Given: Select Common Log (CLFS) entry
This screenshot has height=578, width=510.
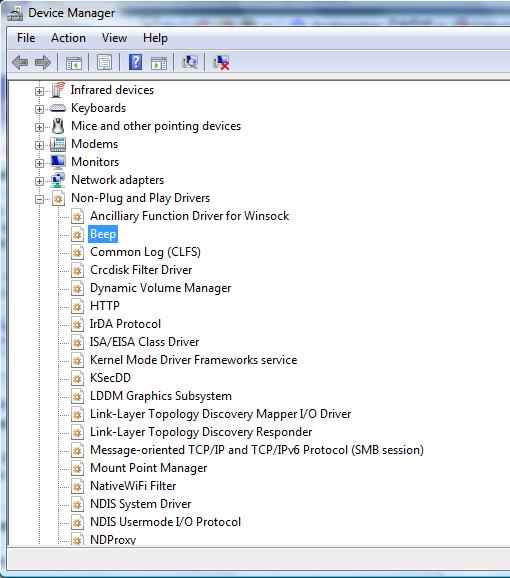Looking at the screenshot, I should 145,252.
